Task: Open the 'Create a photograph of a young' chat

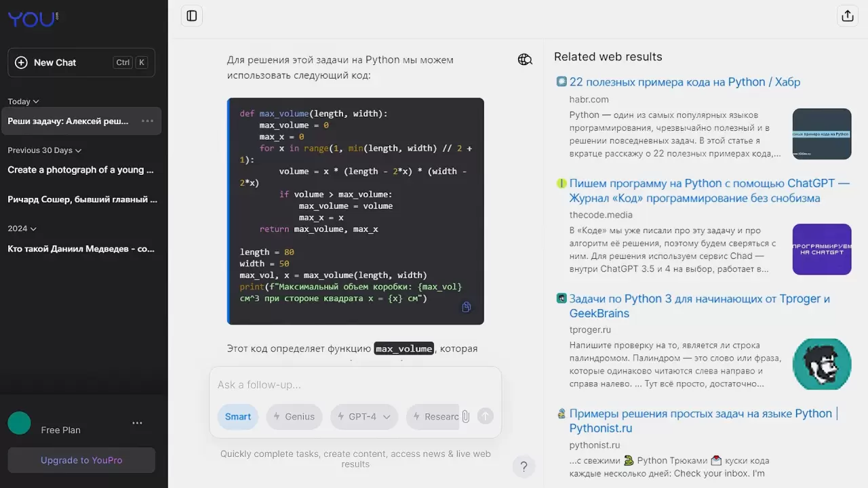Action: (81, 170)
